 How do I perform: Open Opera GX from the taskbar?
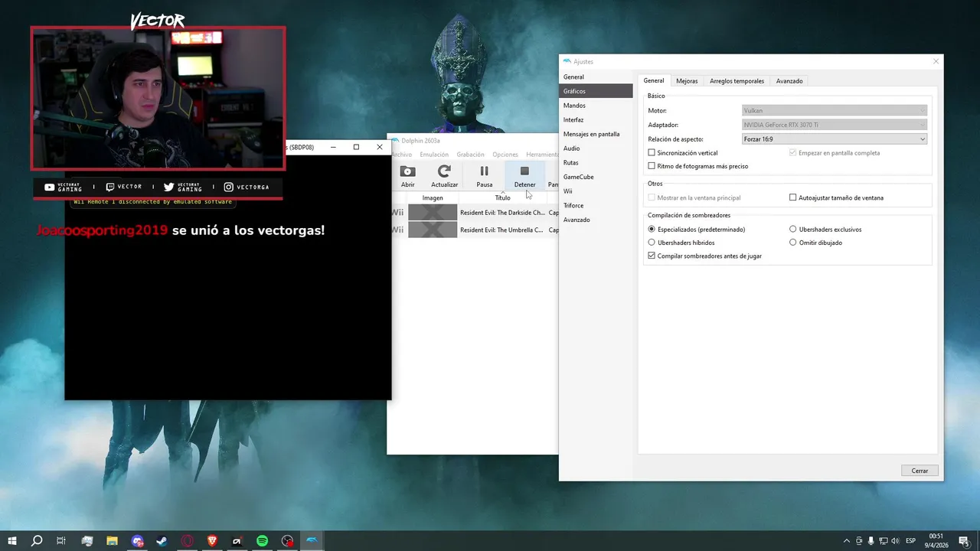[188, 541]
